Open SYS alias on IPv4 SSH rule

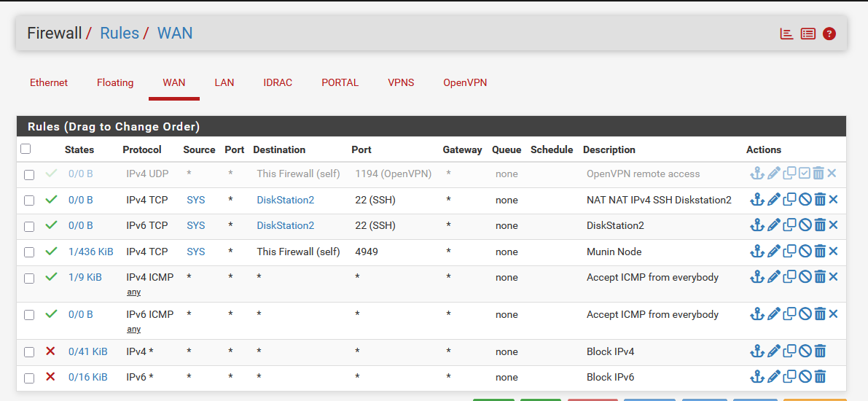(x=196, y=199)
